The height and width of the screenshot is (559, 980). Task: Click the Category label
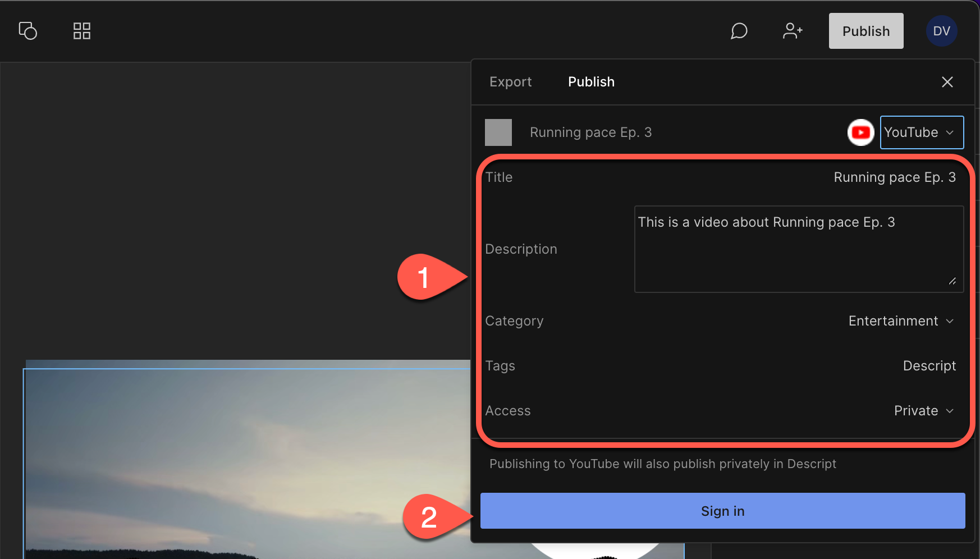pyautogui.click(x=514, y=321)
